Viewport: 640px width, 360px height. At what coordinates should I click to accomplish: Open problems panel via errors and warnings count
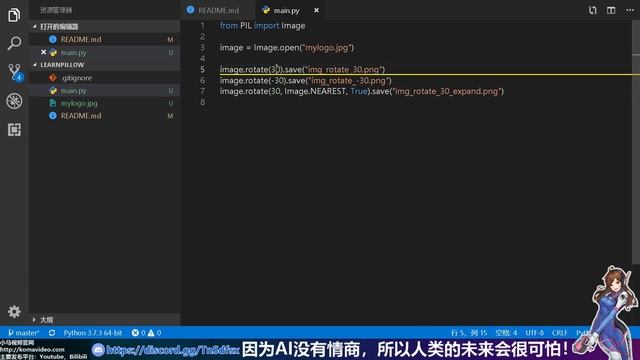click(x=147, y=333)
